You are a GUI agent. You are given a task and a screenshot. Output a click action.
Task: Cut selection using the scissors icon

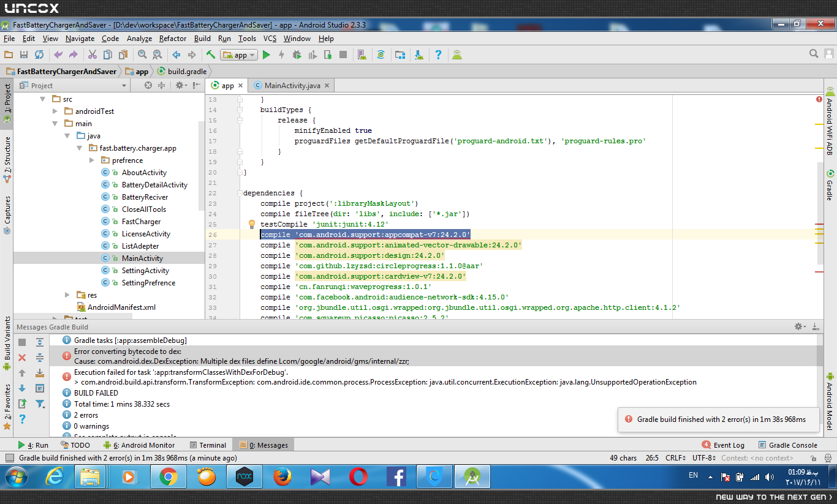pyautogui.click(x=92, y=55)
